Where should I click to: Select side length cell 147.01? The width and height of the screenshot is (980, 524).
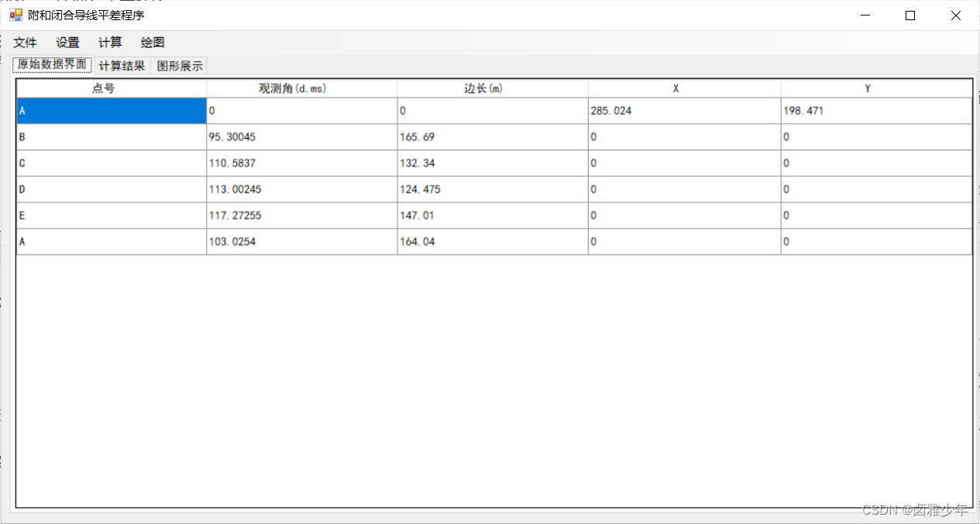tap(493, 216)
